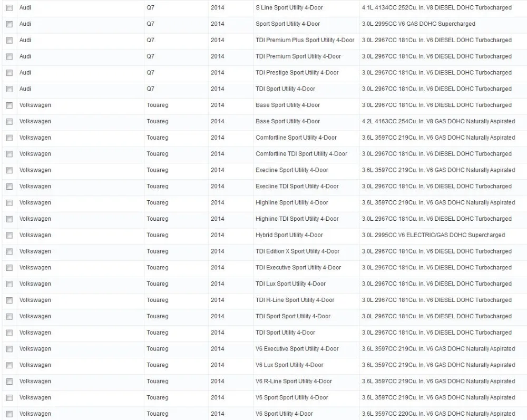
Task: Select checkbox for Touareg TDI Edition X row
Action: (x=9, y=252)
